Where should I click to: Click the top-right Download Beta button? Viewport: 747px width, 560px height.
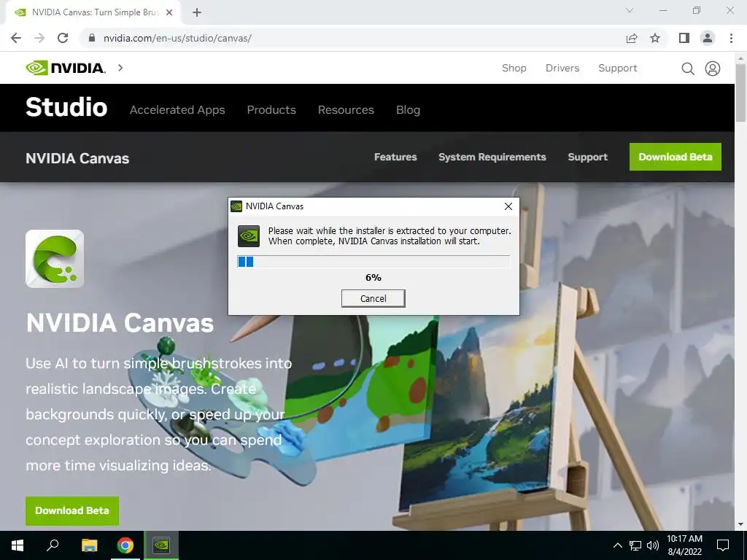tap(675, 157)
